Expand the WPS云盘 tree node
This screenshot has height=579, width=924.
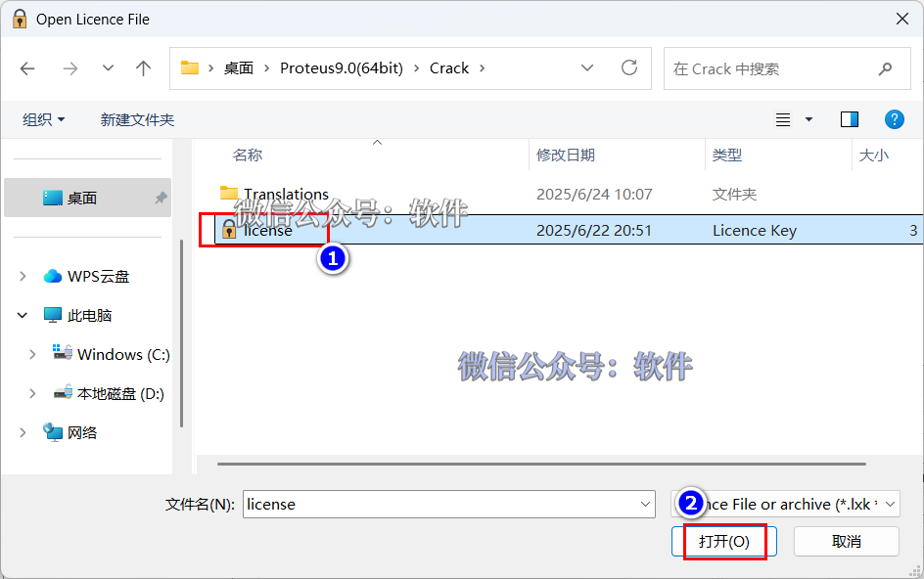click(x=23, y=276)
